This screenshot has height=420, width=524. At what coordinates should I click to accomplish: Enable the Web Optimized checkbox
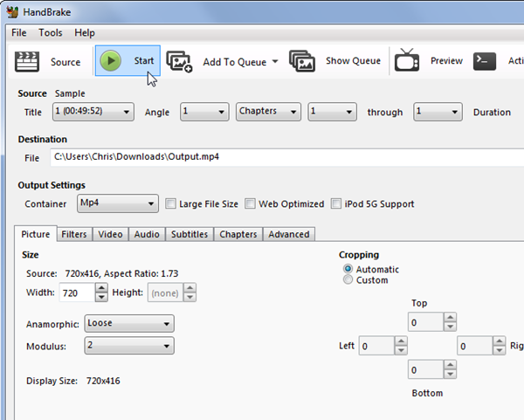click(x=250, y=203)
